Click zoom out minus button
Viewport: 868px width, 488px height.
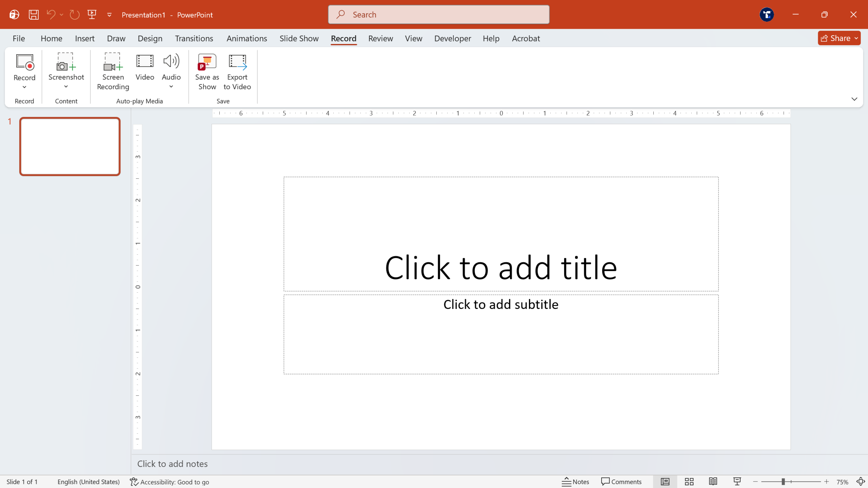pyautogui.click(x=755, y=482)
